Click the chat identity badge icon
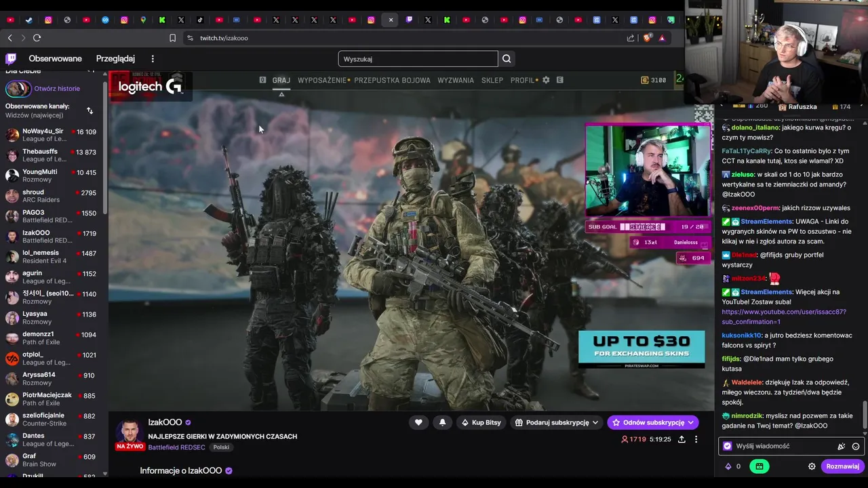The height and width of the screenshot is (488, 868). point(728,446)
